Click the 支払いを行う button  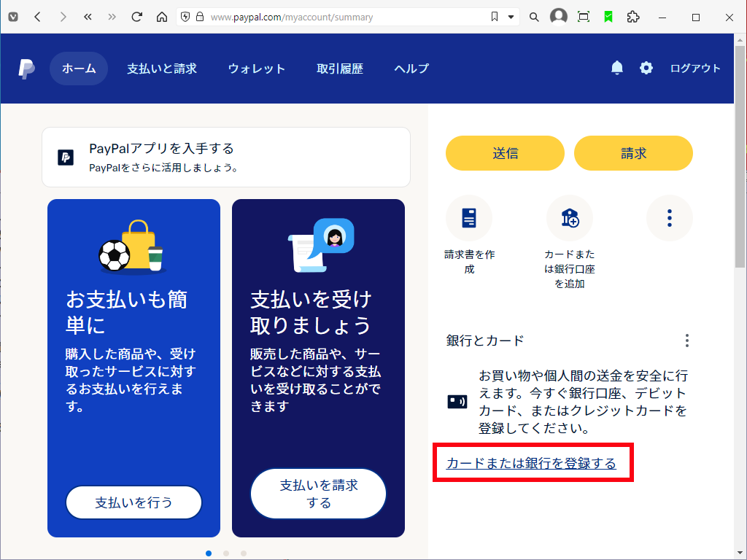point(134,502)
